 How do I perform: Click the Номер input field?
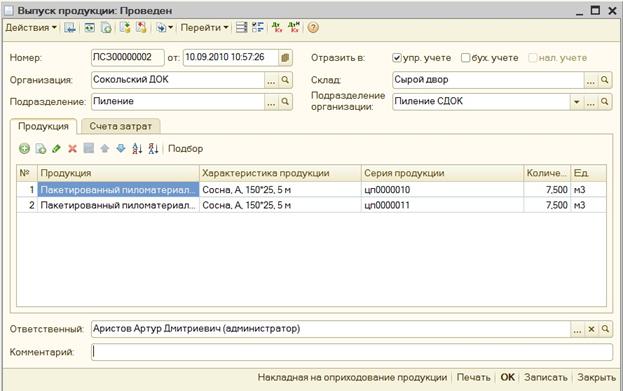[128, 58]
